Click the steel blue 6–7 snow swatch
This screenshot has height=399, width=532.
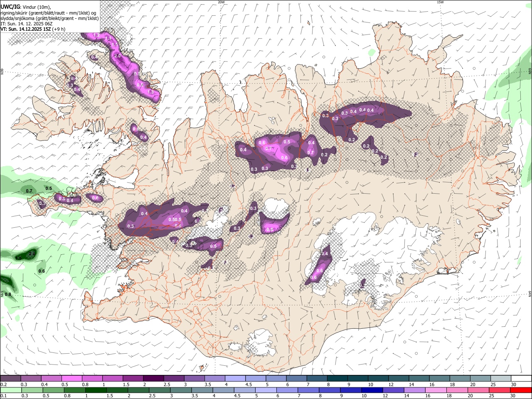(297, 378)
